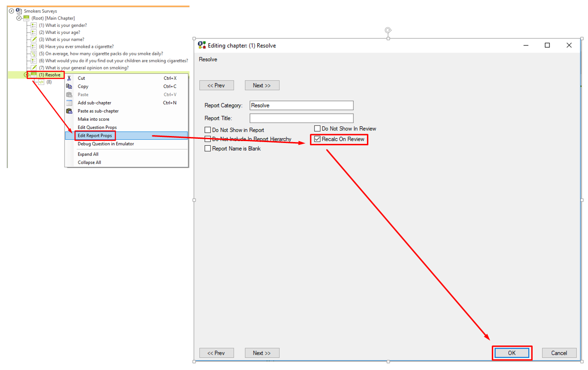Select the row "(2) What is your age?"
The height and width of the screenshot is (370, 588).
59,32
